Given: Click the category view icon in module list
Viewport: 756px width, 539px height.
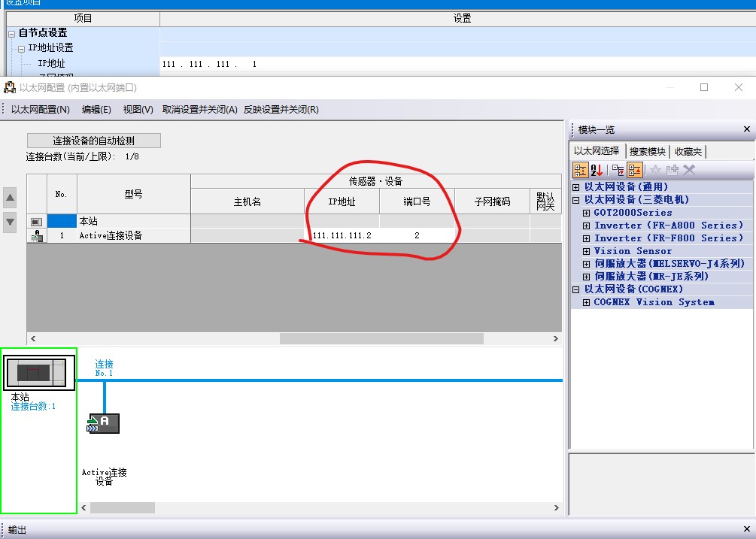Looking at the screenshot, I should (x=580, y=170).
